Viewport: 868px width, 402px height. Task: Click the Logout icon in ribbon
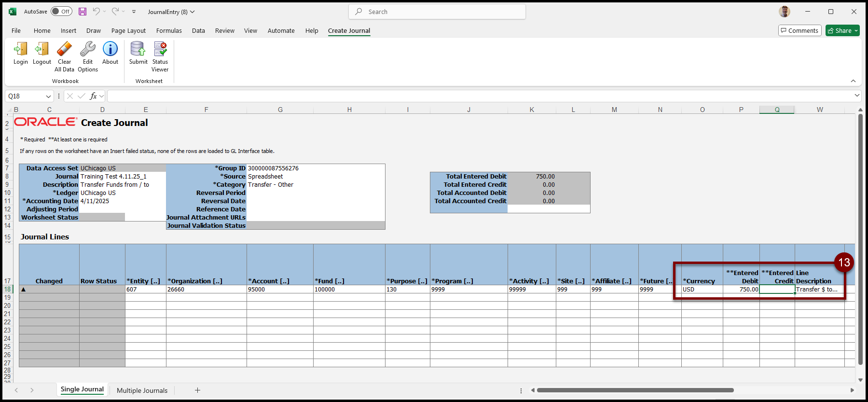pyautogui.click(x=42, y=49)
